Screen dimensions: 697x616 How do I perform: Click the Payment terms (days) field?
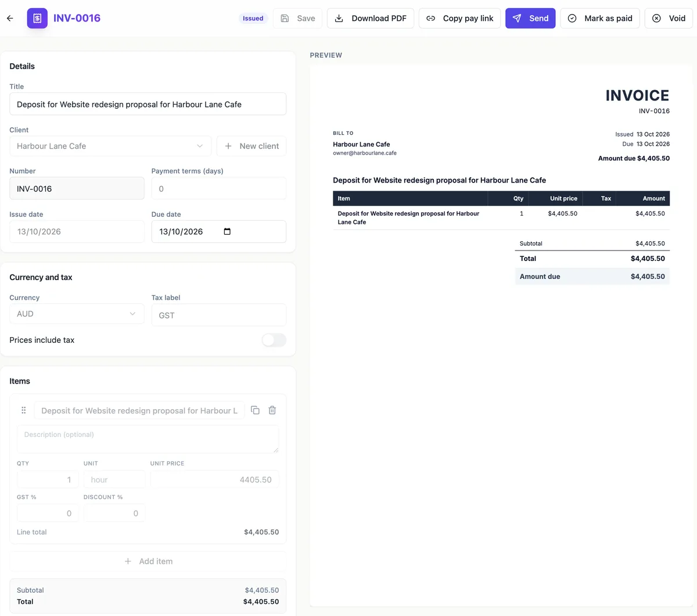pos(219,188)
